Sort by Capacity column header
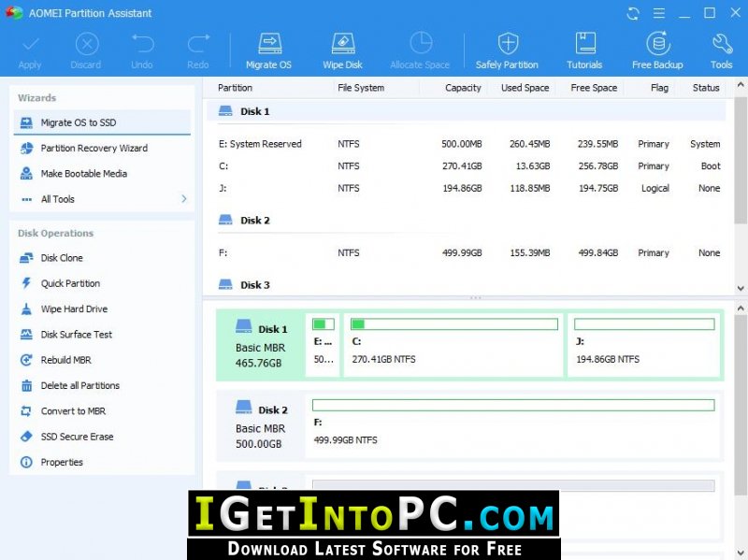This screenshot has height=560, width=748. point(463,88)
